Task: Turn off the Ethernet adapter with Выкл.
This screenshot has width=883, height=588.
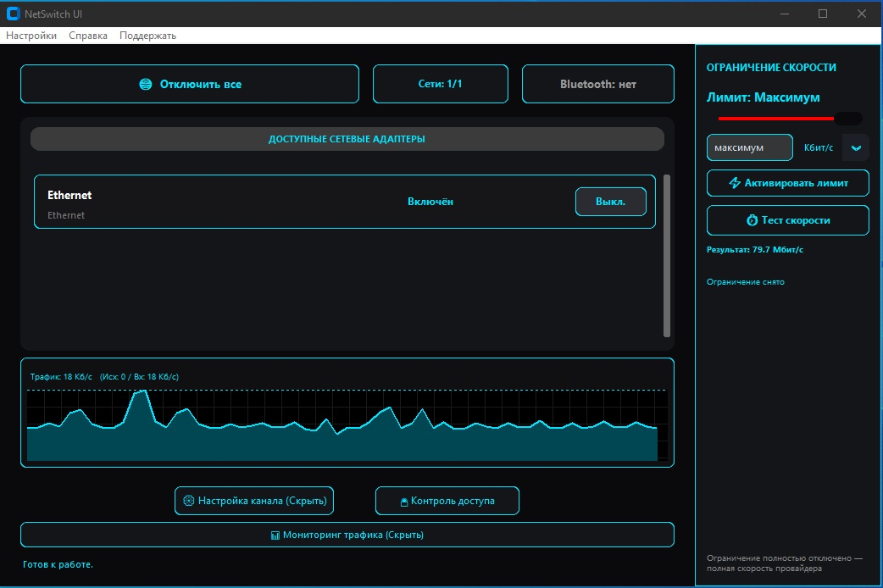Action: coord(610,202)
